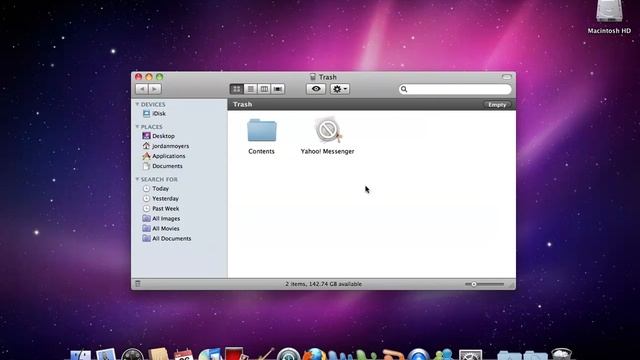Screen dimensions: 640x360
Task: Switch Trash window to list view
Action: [251, 89]
